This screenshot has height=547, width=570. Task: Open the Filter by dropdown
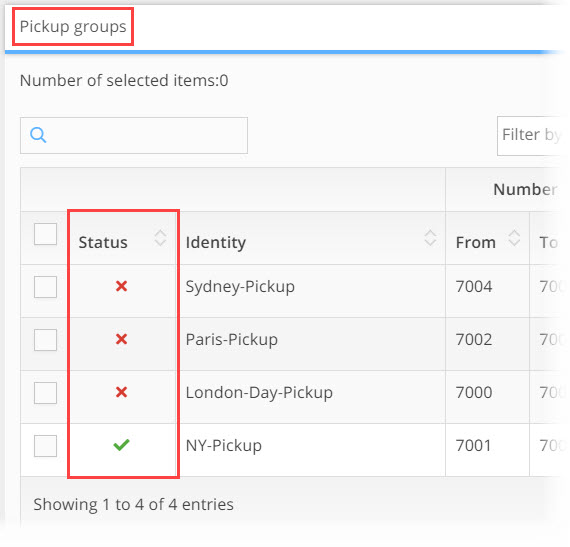(532, 136)
